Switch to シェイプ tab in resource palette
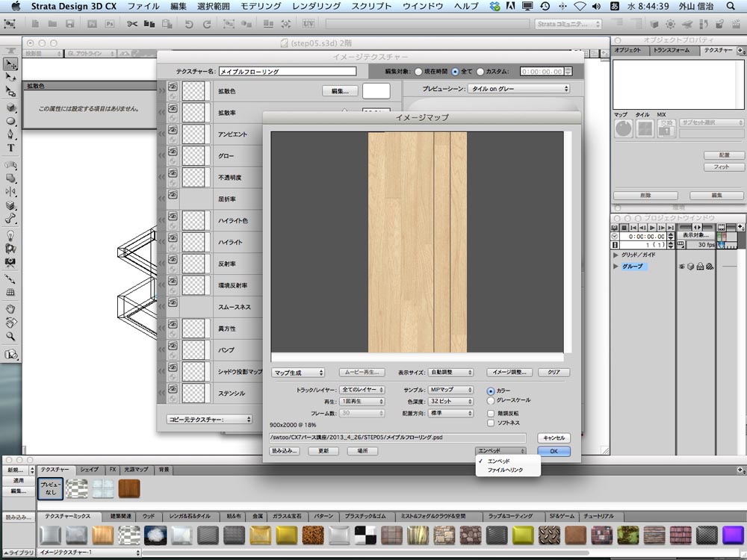The height and width of the screenshot is (560, 747). click(89, 470)
